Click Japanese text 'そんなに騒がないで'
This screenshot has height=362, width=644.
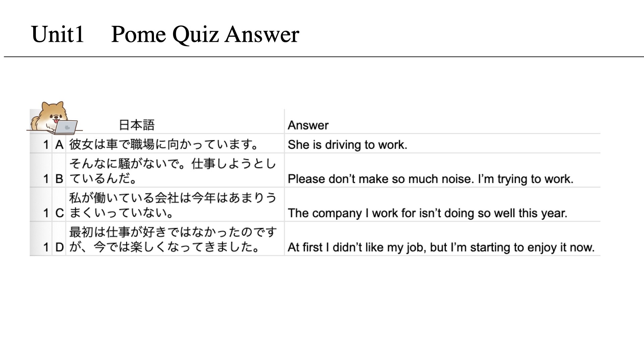(127, 164)
